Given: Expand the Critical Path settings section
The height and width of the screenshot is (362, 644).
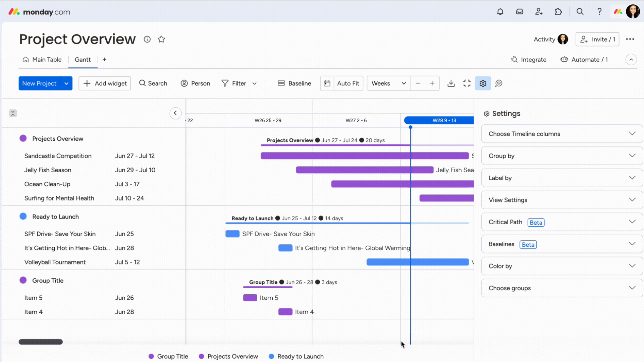Looking at the screenshot, I should (561, 222).
